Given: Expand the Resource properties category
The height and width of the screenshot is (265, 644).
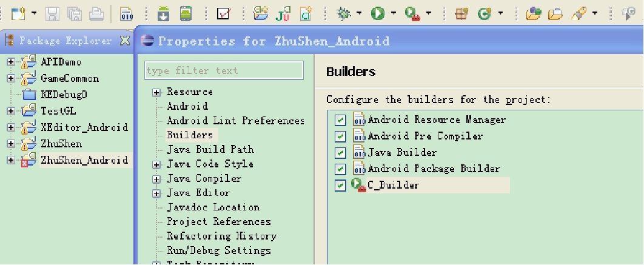Looking at the screenshot, I should pos(156,92).
